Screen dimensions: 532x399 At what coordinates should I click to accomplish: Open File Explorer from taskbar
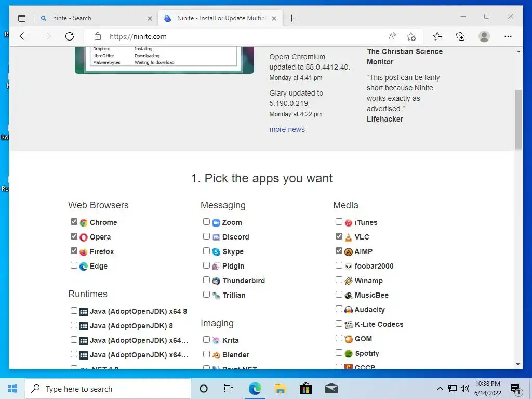280,389
